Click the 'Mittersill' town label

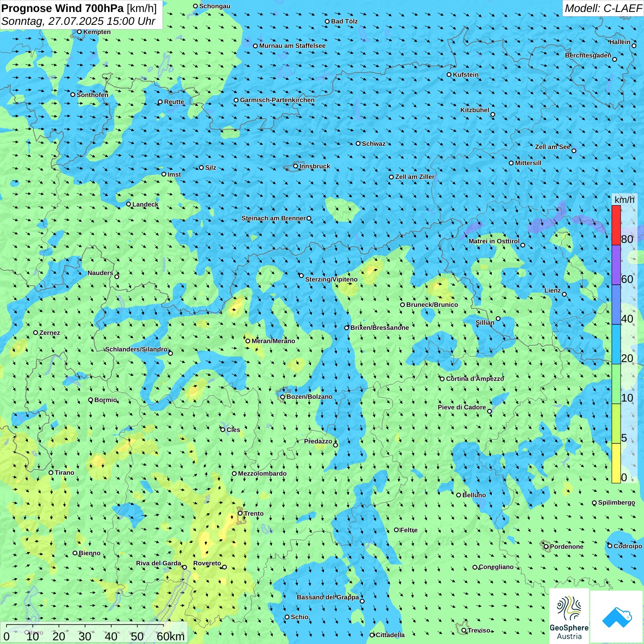tap(528, 163)
